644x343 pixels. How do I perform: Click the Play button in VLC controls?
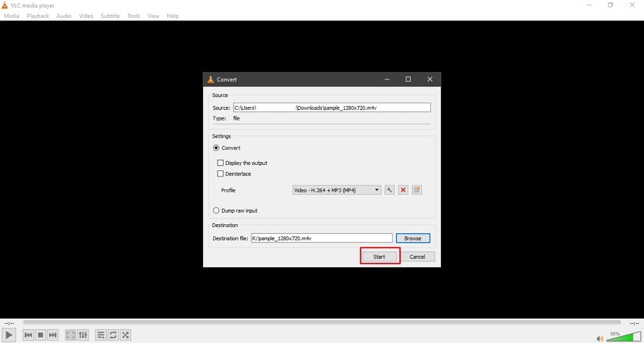pos(8,335)
